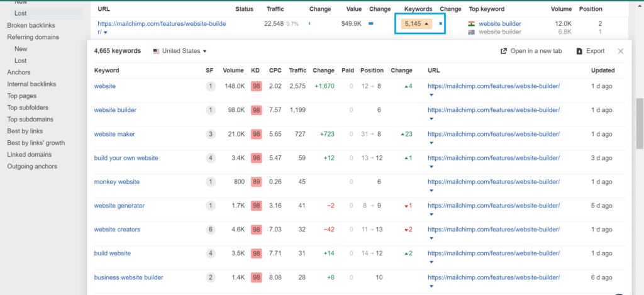Open the 'website creators' keyword link

tap(117, 229)
